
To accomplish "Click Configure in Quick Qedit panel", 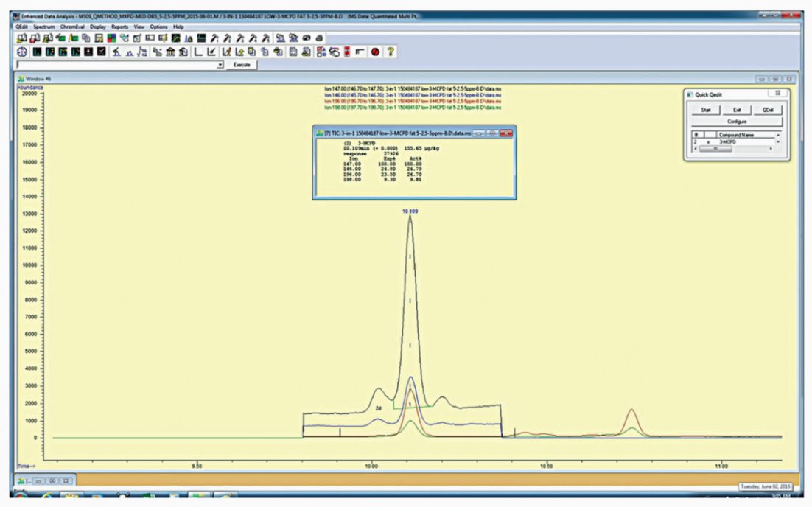I will pyautogui.click(x=736, y=121).
